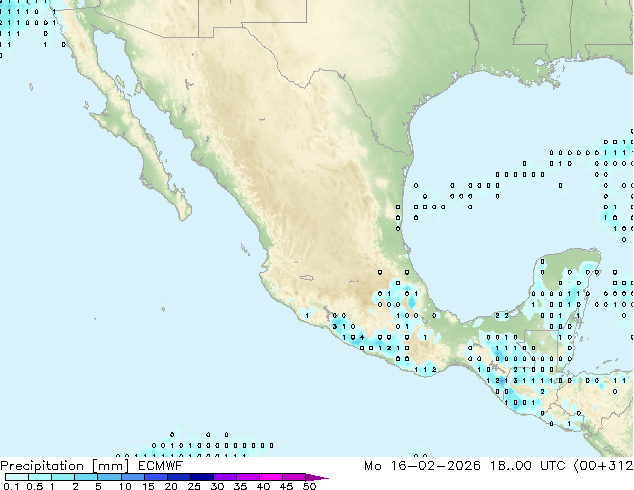Click the '0.1' legend scale value
Image resolution: width=634 pixels, height=490 pixels.
pos(11,486)
